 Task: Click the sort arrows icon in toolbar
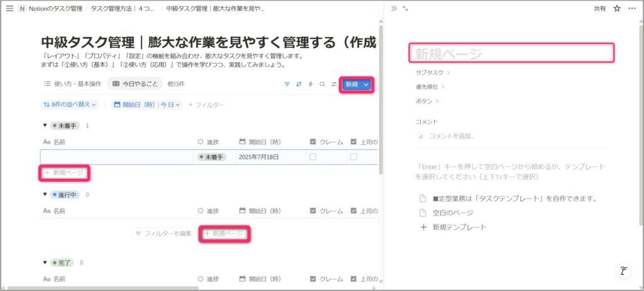(299, 84)
